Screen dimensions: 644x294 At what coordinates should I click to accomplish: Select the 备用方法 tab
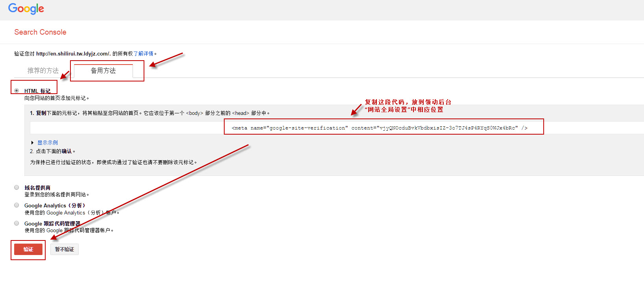click(103, 70)
